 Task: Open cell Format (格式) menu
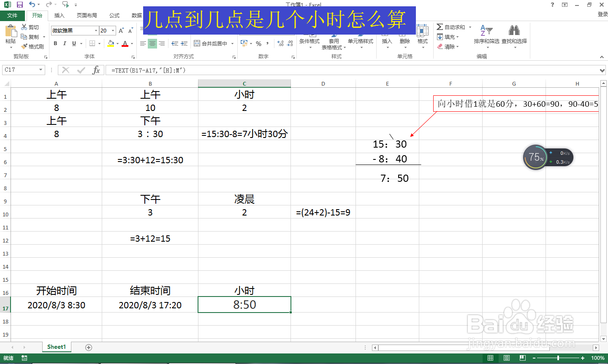coord(423,36)
